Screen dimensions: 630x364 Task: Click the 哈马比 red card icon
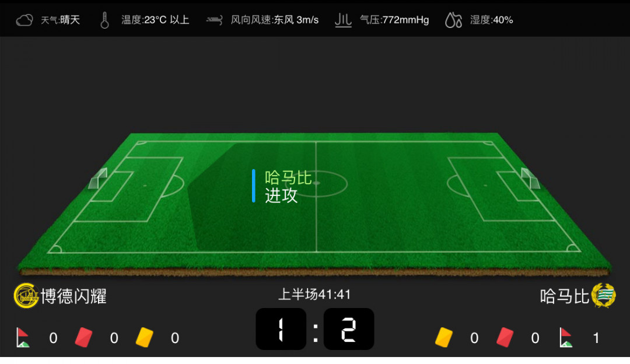click(x=505, y=338)
